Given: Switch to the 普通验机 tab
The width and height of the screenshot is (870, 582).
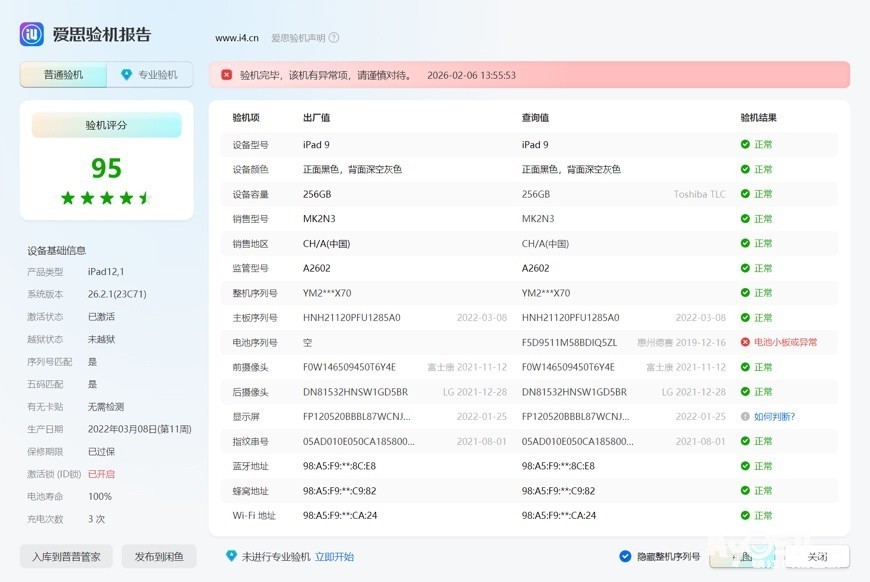Looking at the screenshot, I should pyautogui.click(x=63, y=75).
